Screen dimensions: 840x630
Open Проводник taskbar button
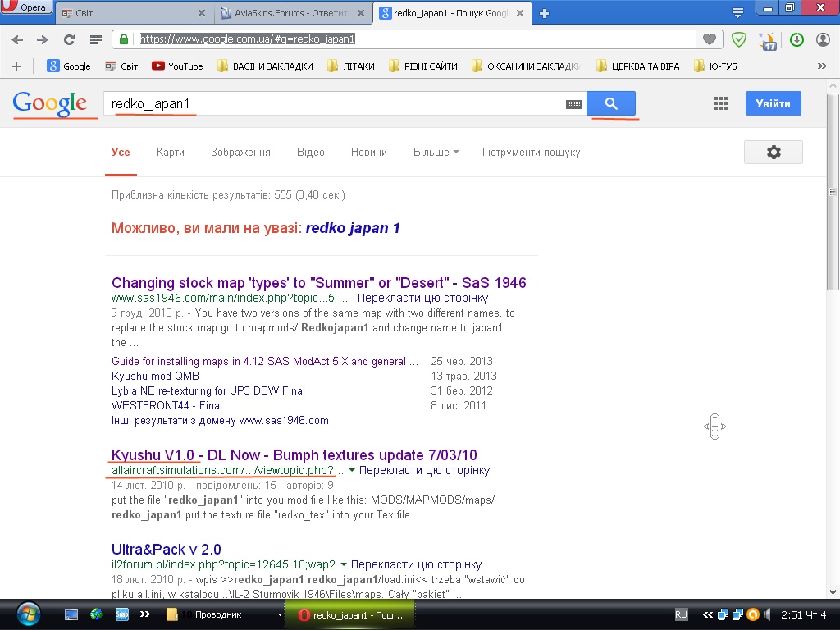(x=224, y=614)
